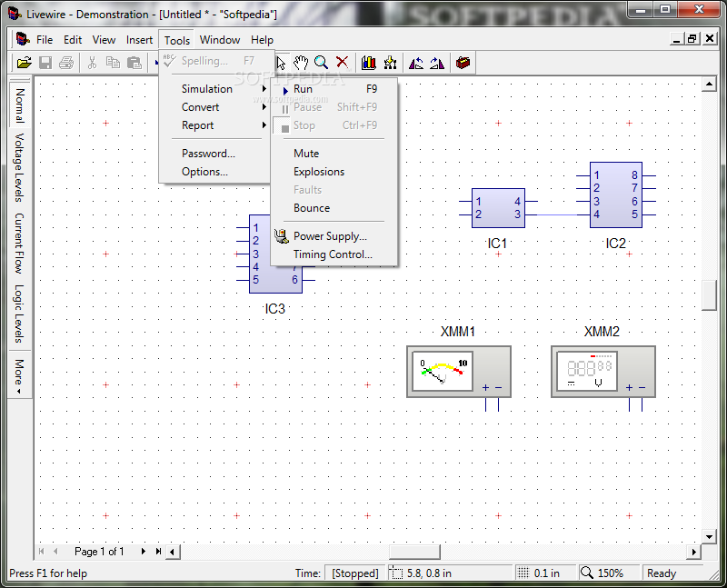Click the Explorer star toolbar icon
The image size is (727, 588).
click(x=391, y=63)
